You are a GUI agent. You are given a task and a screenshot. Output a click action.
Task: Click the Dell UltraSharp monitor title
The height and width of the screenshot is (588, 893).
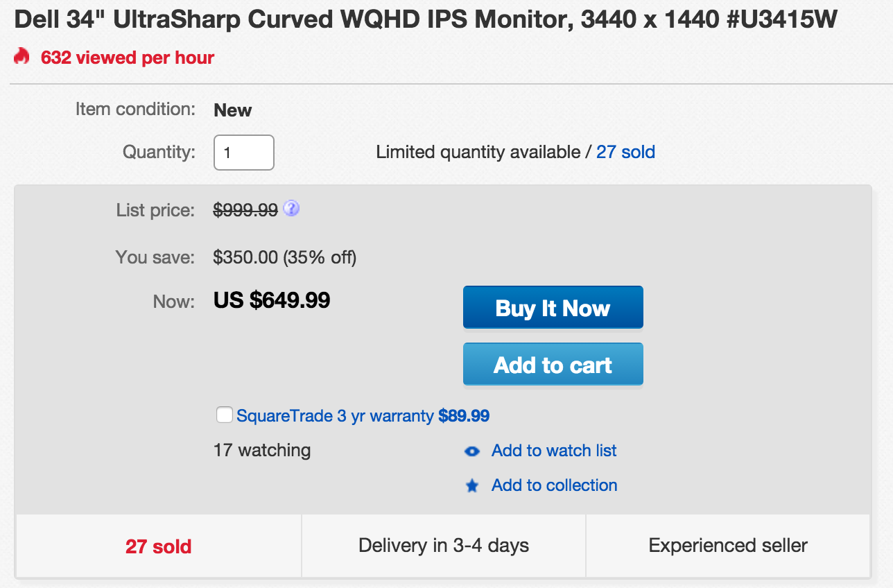click(426, 19)
